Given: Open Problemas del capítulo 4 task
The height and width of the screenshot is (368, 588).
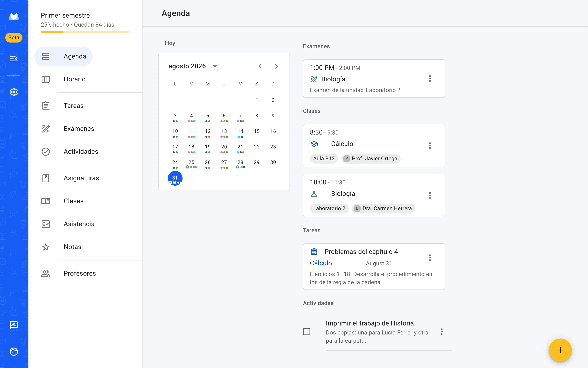Looking at the screenshot, I should coord(374,267).
